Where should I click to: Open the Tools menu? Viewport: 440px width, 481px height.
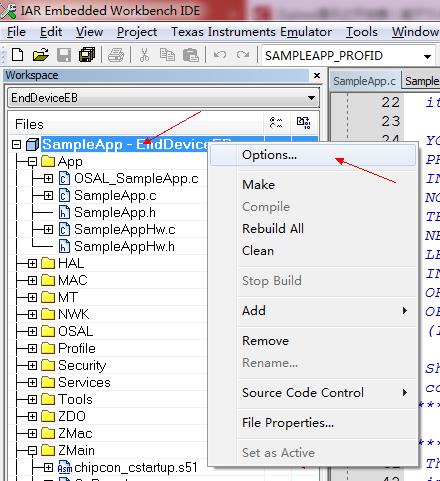[x=362, y=32]
